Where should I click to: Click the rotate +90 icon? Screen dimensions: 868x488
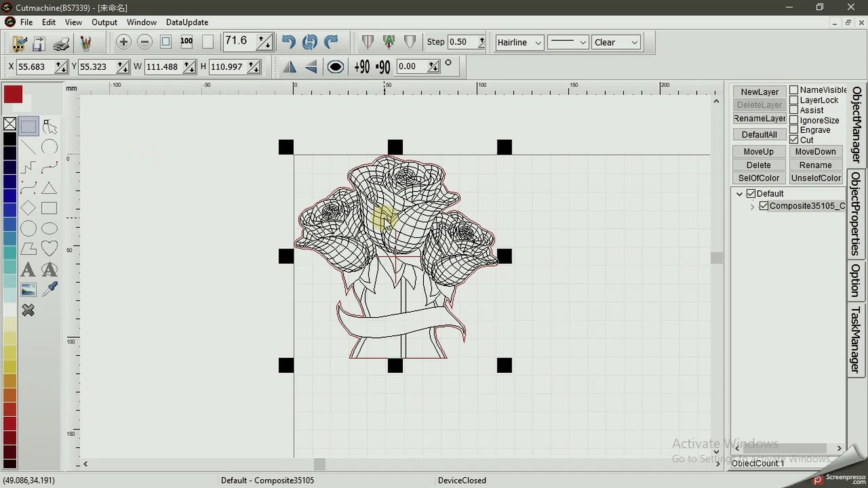(361, 66)
